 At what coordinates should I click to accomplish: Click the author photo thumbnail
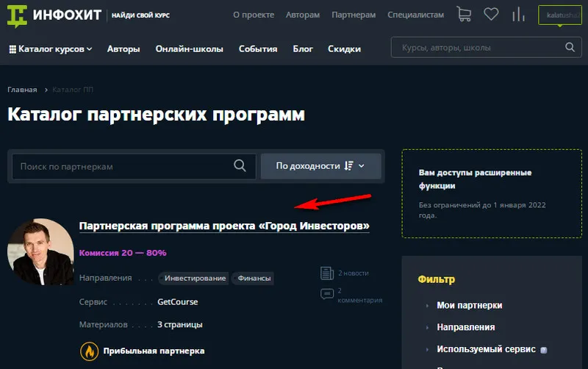(x=40, y=251)
